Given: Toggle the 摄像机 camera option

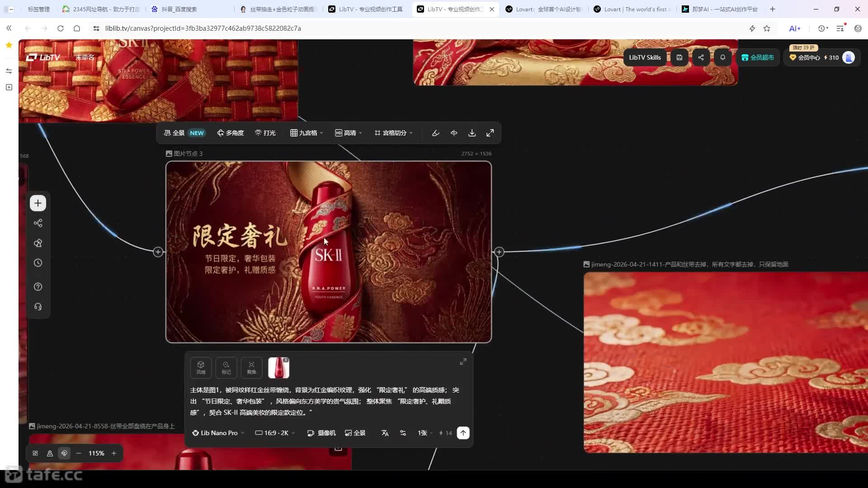Looking at the screenshot, I should point(321,433).
